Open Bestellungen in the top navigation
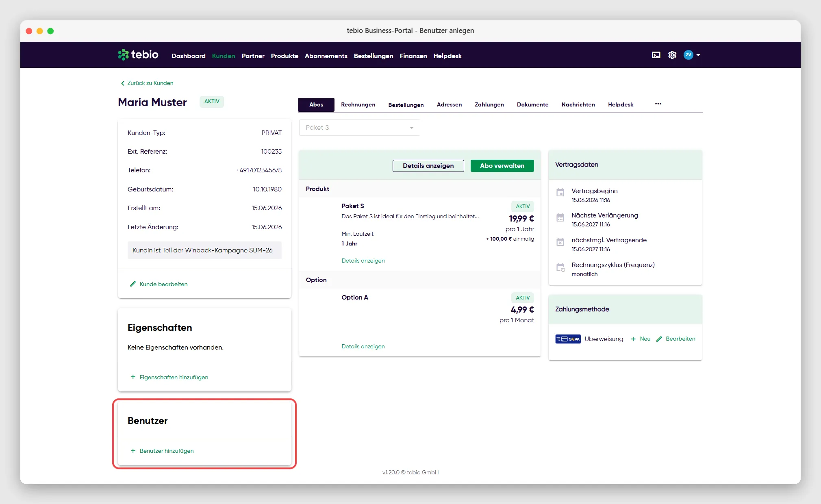The height and width of the screenshot is (504, 821). tap(374, 56)
